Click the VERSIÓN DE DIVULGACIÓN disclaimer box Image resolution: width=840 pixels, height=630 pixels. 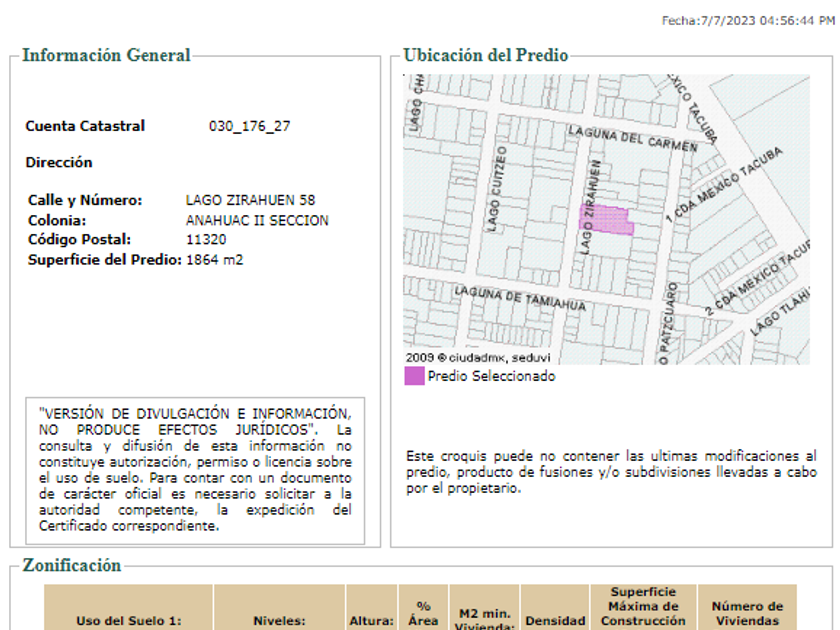[195, 470]
